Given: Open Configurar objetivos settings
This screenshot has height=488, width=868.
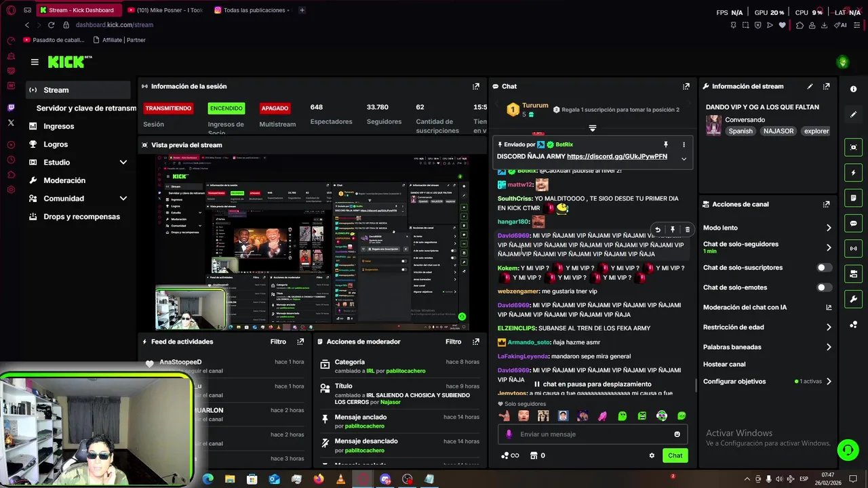Looking at the screenshot, I should tap(767, 382).
